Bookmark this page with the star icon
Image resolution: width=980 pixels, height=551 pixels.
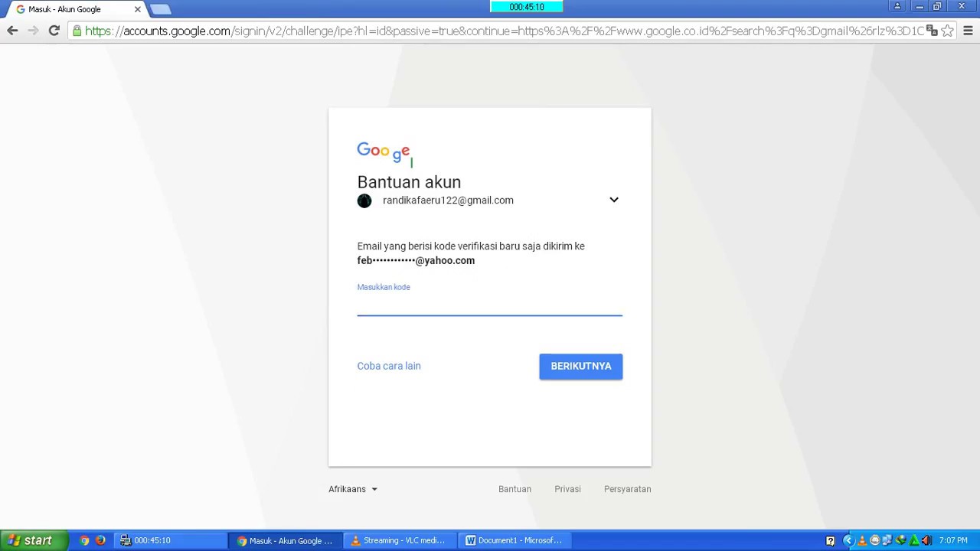point(947,31)
